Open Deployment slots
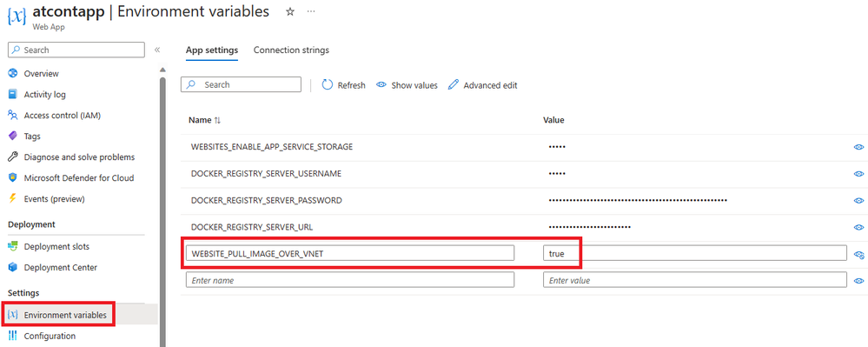868x347 pixels. (56, 246)
